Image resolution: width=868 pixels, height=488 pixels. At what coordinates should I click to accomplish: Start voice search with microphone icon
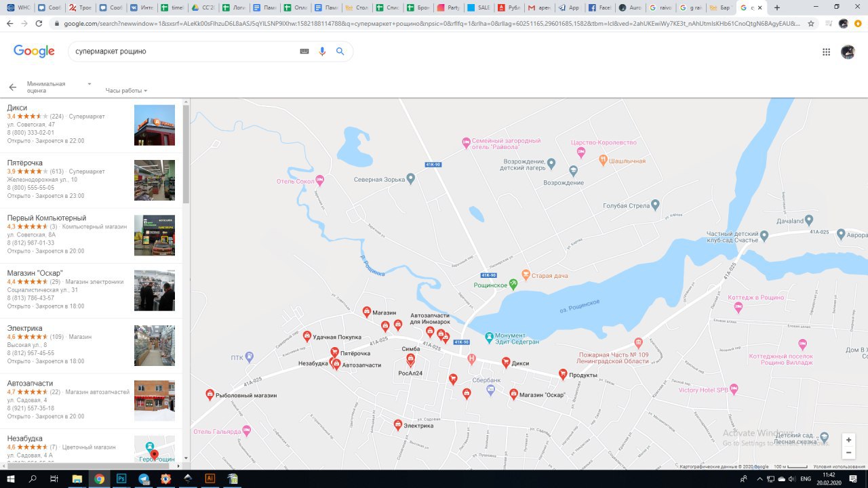(x=322, y=52)
